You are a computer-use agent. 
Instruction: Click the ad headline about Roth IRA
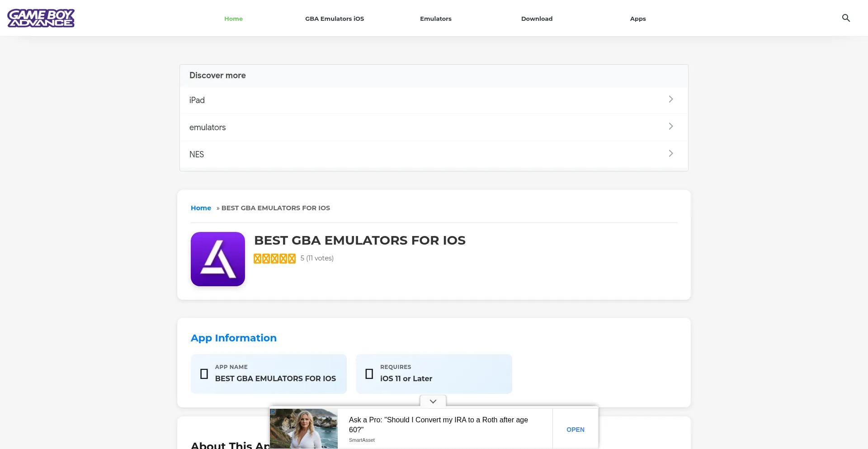[x=439, y=425]
